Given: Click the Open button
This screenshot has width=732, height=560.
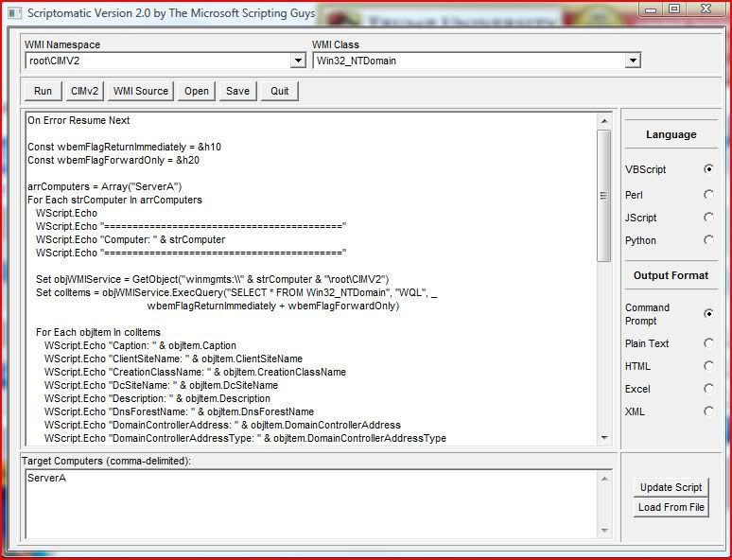Looking at the screenshot, I should tap(197, 91).
